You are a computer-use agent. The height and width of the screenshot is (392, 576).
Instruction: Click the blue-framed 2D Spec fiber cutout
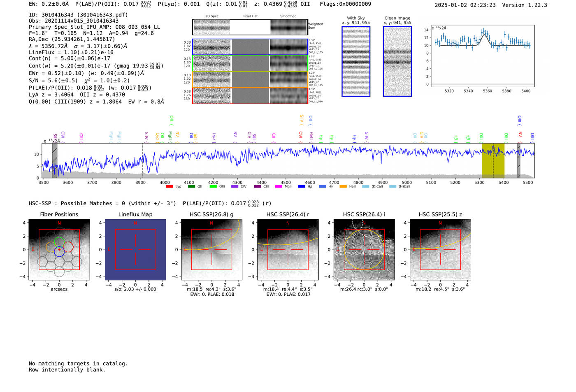pyautogui.click(x=212, y=47)
